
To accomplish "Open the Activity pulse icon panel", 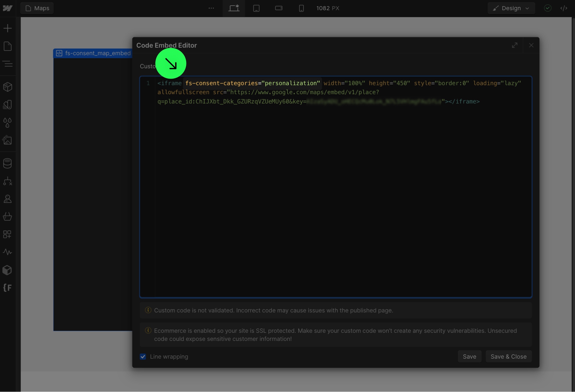I will tap(8, 252).
